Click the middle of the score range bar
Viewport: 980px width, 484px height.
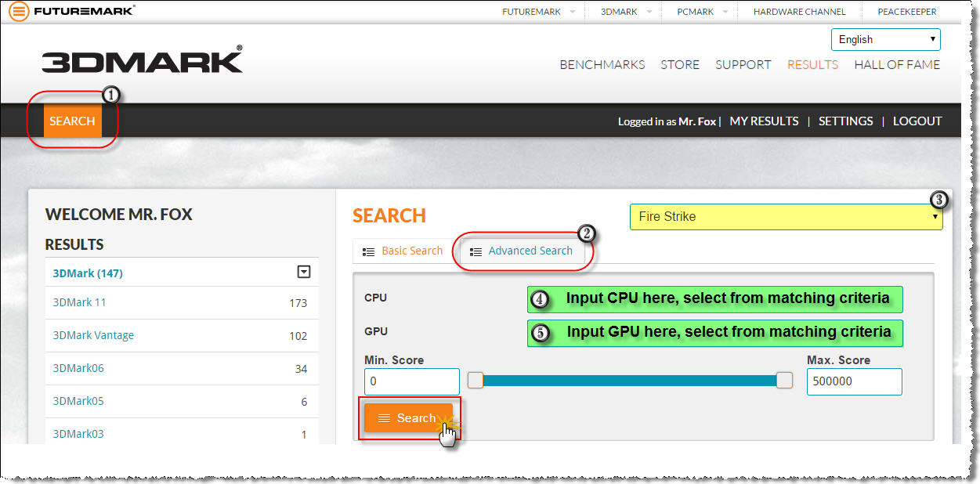click(x=630, y=381)
